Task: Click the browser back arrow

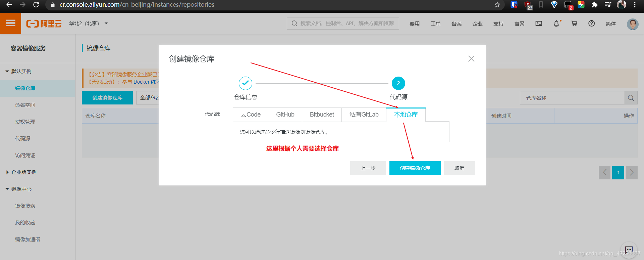Action: coord(9,5)
